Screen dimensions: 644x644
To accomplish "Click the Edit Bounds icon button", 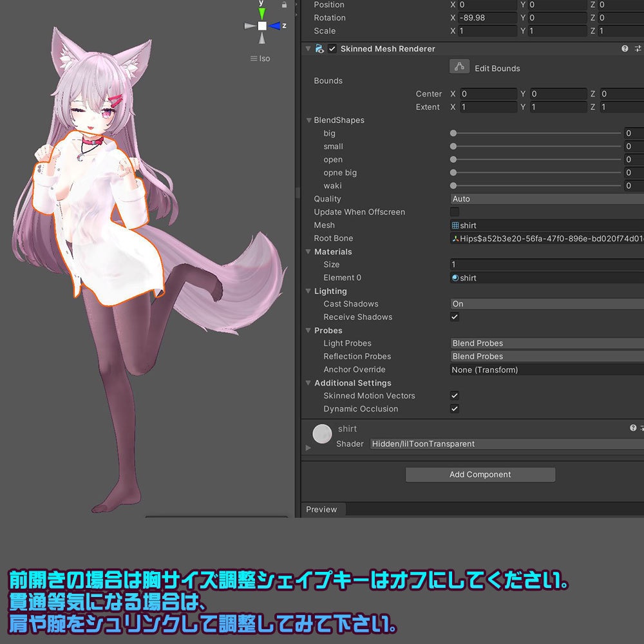I will (x=459, y=66).
